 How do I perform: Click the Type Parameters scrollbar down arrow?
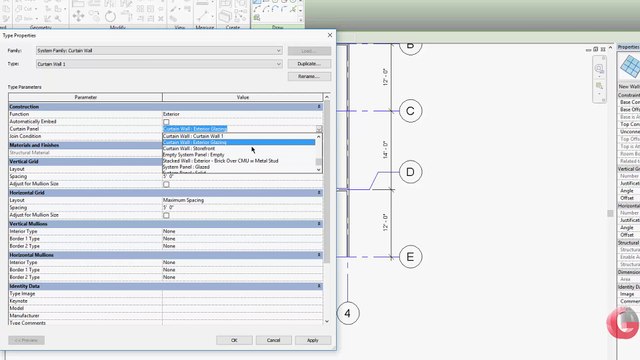(x=327, y=322)
